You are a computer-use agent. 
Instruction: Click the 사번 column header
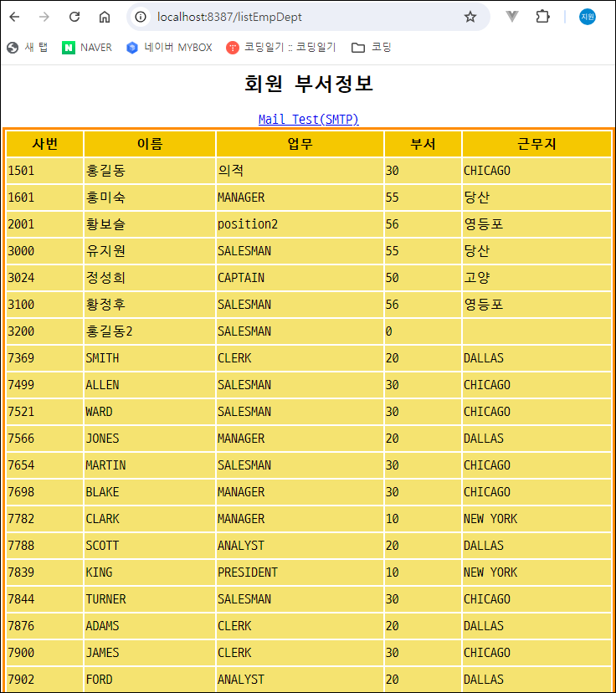(x=44, y=144)
